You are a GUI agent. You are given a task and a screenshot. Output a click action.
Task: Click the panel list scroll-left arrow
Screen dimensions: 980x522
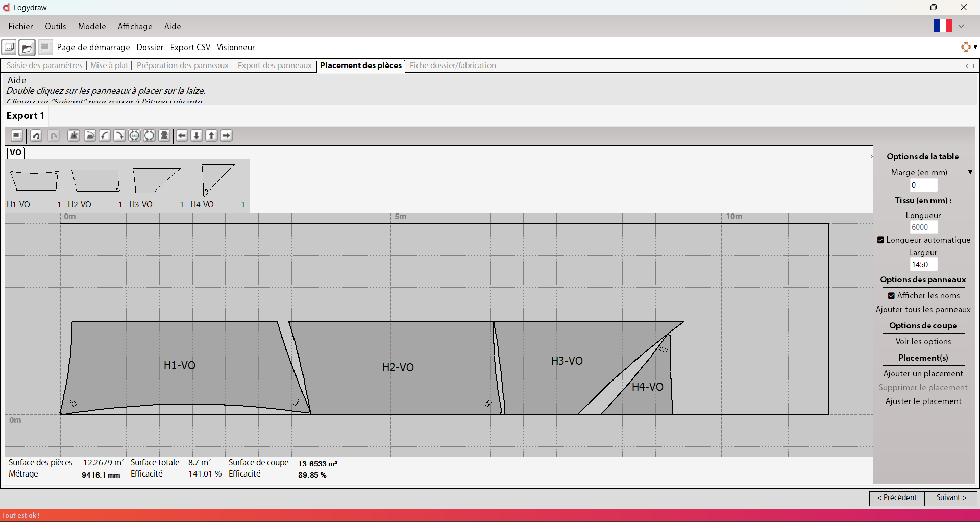pyautogui.click(x=864, y=157)
